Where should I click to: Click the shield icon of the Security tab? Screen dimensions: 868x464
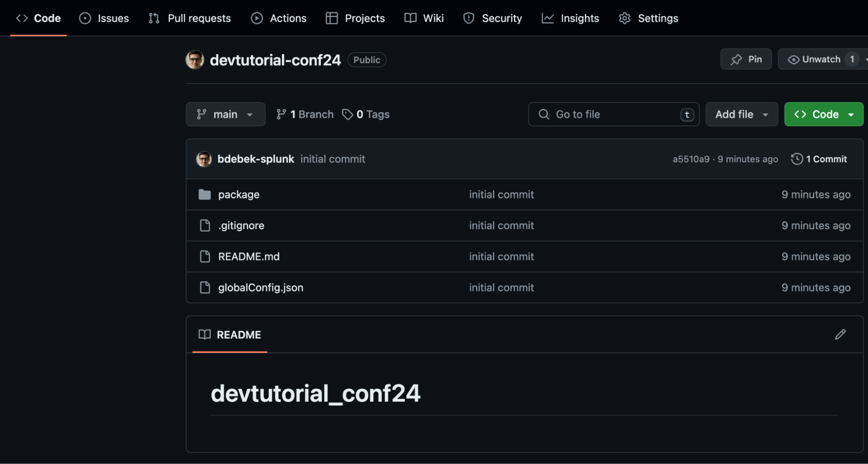(469, 18)
